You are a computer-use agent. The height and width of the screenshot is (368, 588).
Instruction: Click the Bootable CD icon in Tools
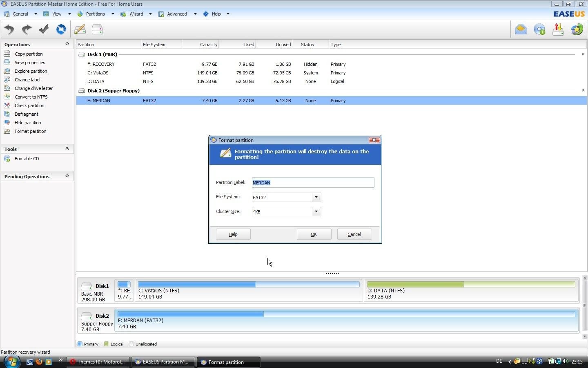[7, 159]
